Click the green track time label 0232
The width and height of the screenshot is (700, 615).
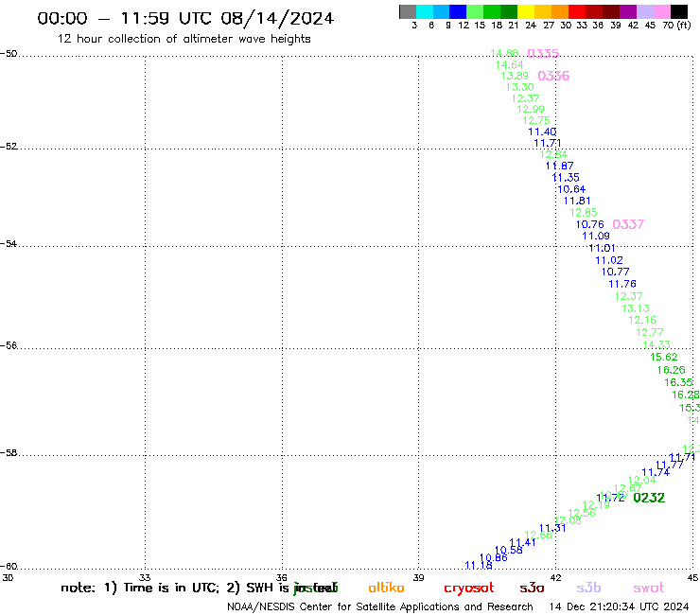point(649,498)
